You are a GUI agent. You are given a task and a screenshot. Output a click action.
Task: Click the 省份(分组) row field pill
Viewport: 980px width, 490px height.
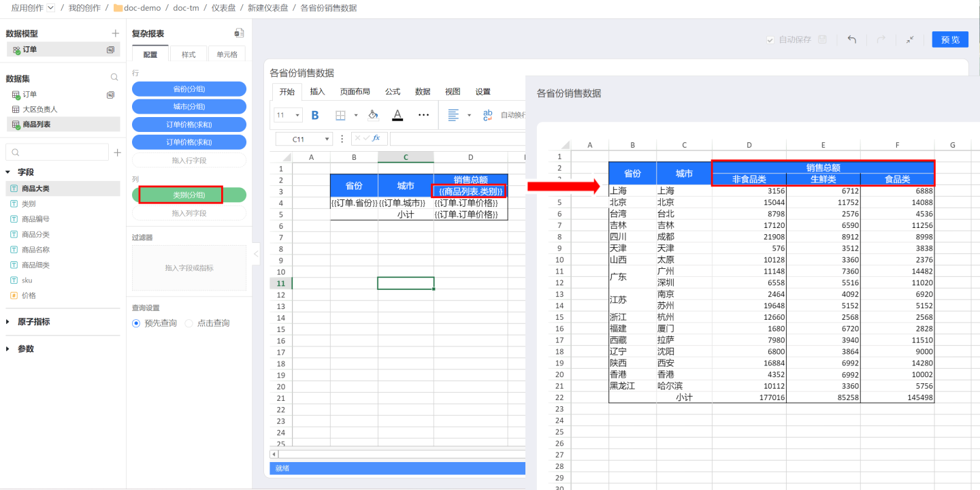189,88
